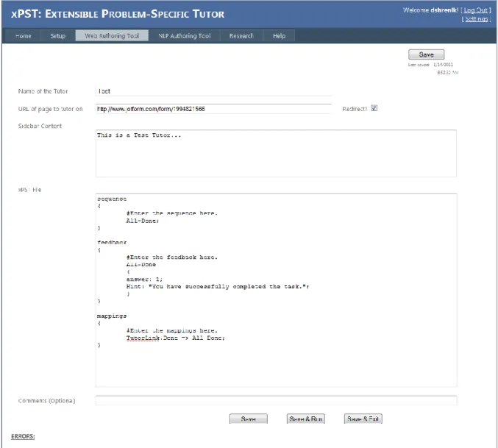Click the URL of page to tutor on field
Viewport: 498px width, 448px height.
coord(213,109)
